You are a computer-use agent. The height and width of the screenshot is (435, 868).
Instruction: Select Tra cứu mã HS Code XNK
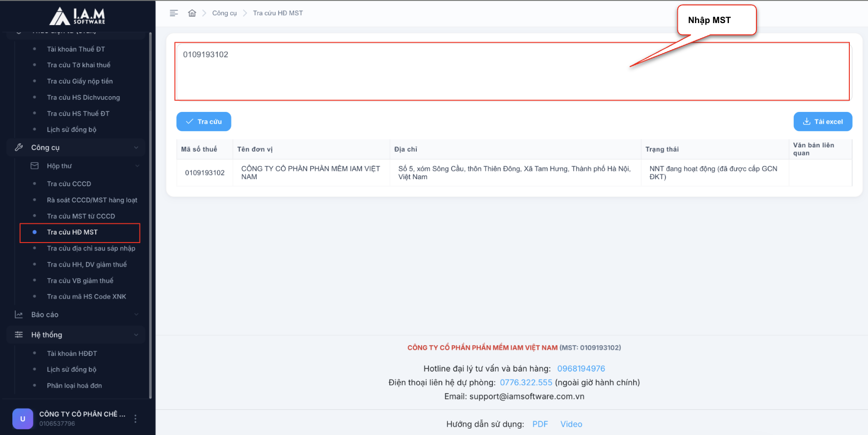click(87, 297)
